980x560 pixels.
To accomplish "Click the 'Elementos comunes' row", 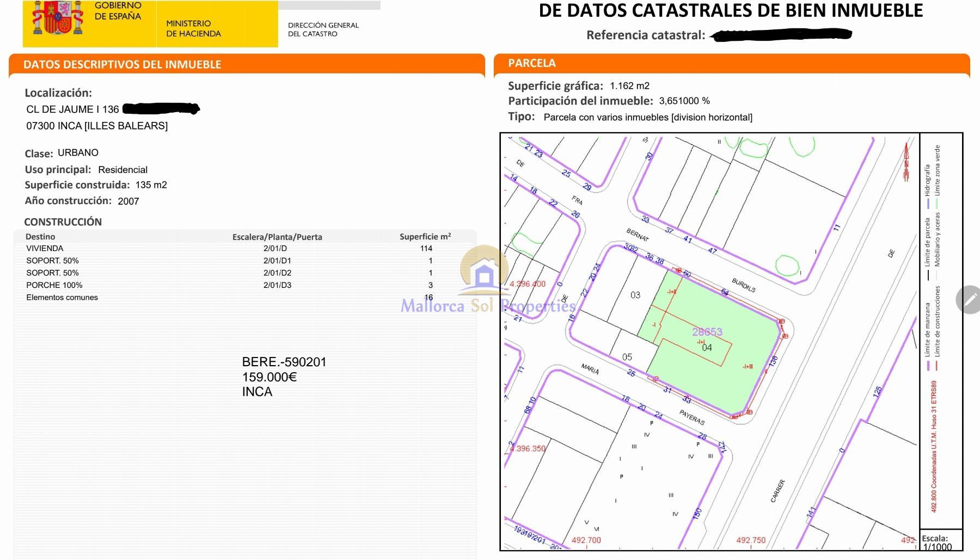I will tap(245, 298).
